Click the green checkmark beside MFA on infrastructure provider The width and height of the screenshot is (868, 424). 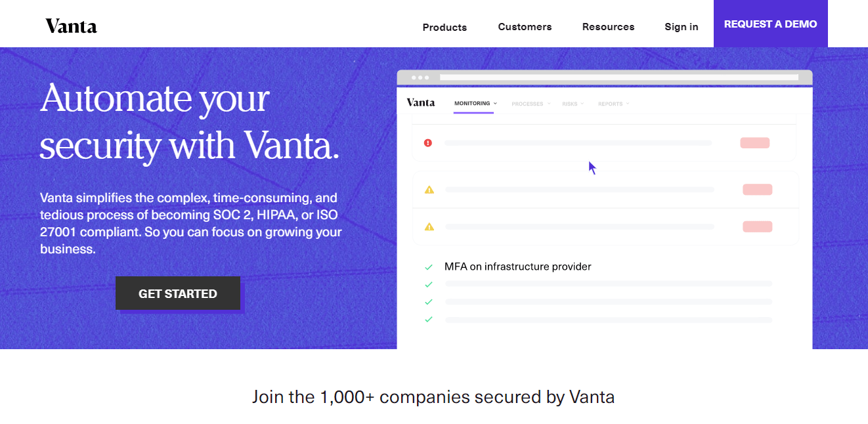tap(429, 266)
